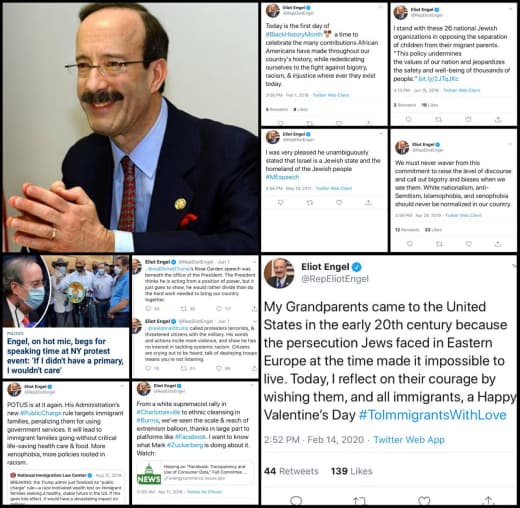The height and width of the screenshot is (508, 520).
Task: Share the Valentine's Day grandparents tweet
Action: (x=489, y=501)
